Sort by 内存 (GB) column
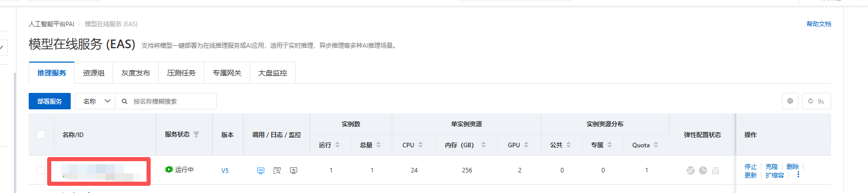868x193 pixels. 483,145
